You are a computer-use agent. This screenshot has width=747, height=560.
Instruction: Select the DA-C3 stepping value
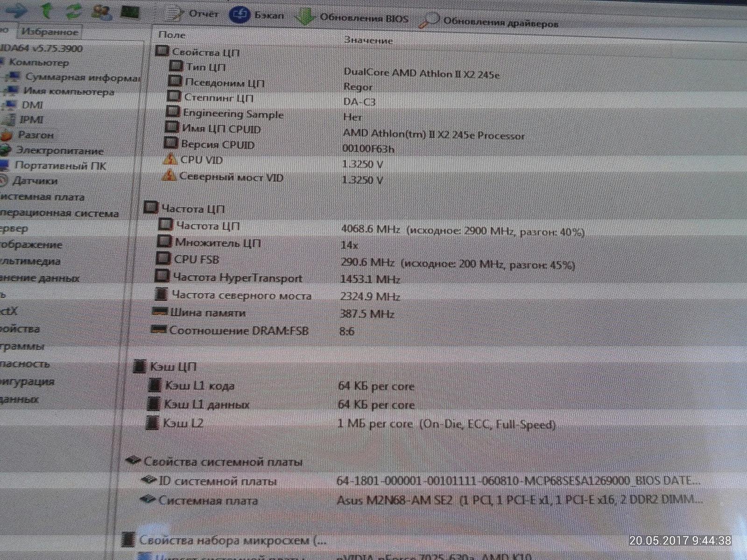point(359,102)
